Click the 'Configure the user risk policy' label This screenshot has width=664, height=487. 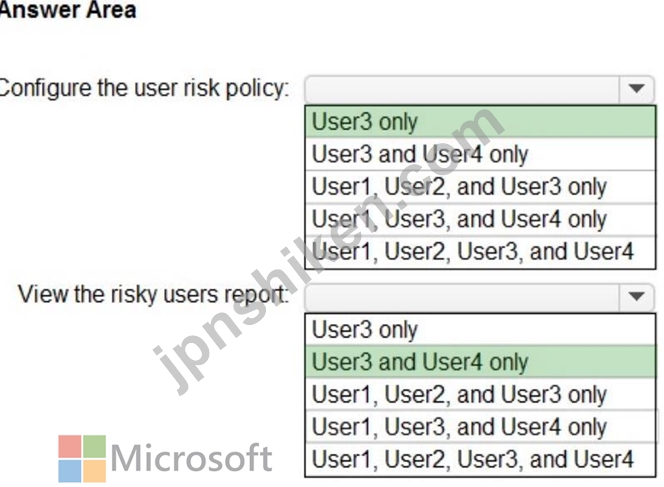144,89
